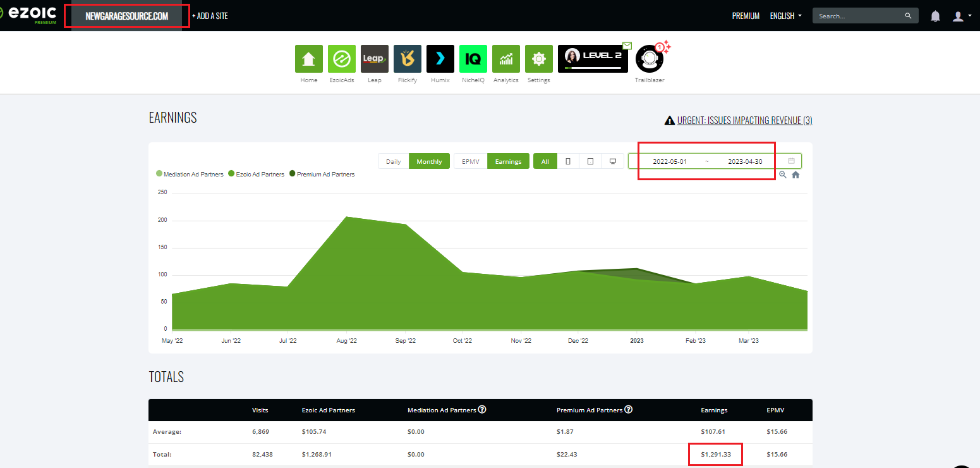Open the Analytics icon

506,59
